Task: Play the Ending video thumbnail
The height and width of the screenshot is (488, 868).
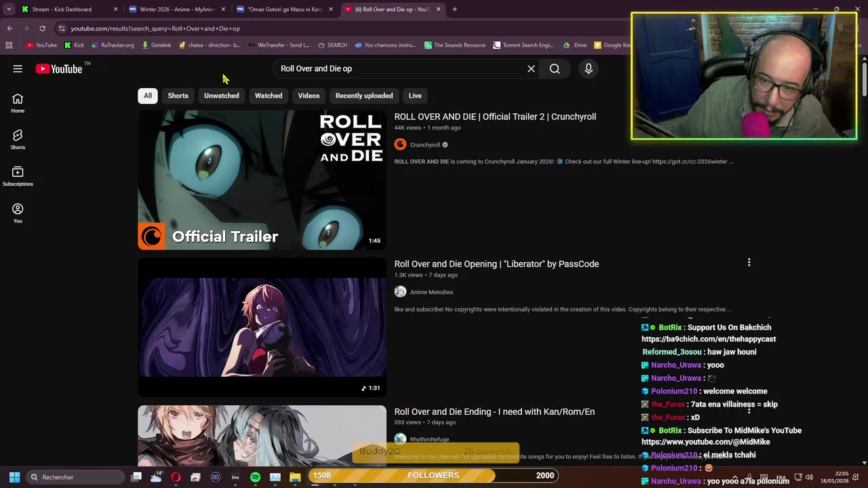Action: (x=262, y=435)
